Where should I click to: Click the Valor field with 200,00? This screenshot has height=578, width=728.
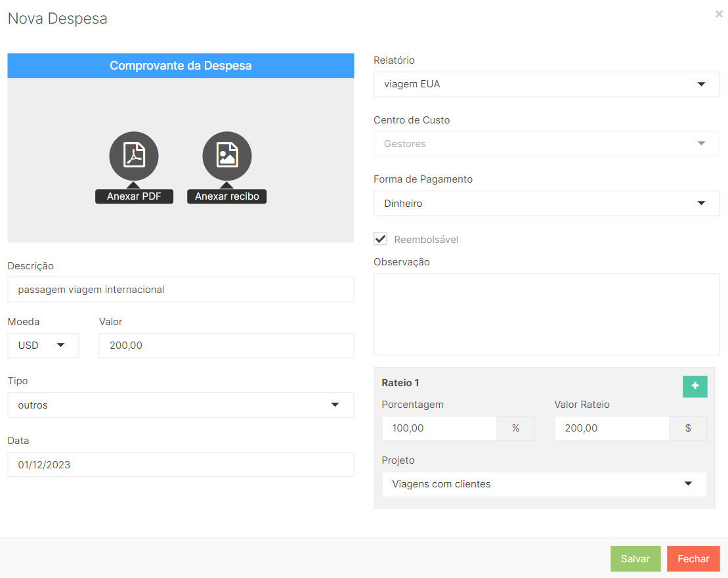tap(226, 345)
